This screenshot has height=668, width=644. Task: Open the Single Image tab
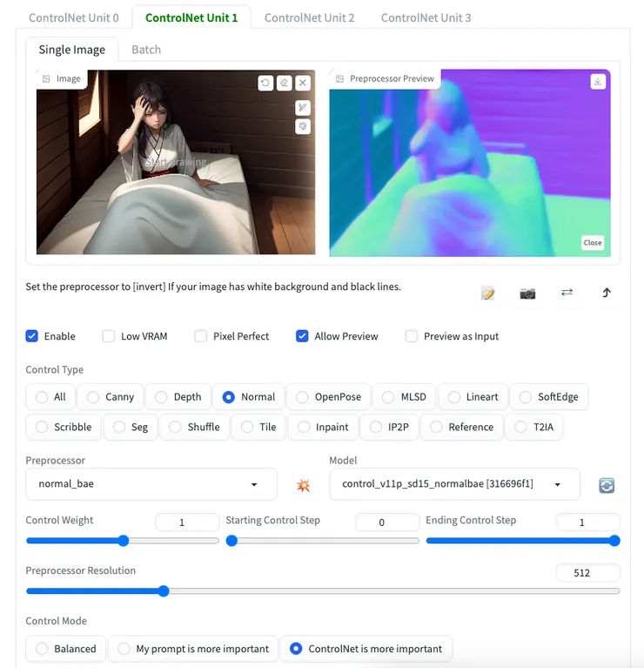click(72, 50)
